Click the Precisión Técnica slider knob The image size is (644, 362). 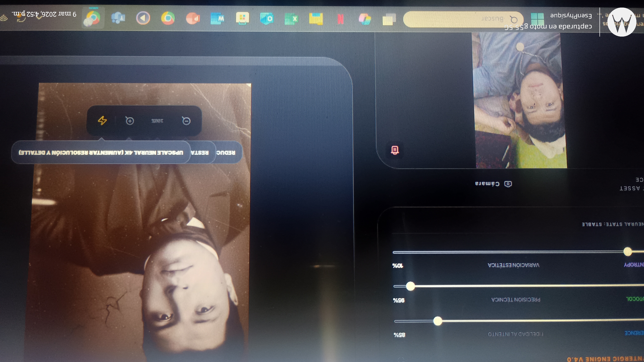pyautogui.click(x=410, y=286)
